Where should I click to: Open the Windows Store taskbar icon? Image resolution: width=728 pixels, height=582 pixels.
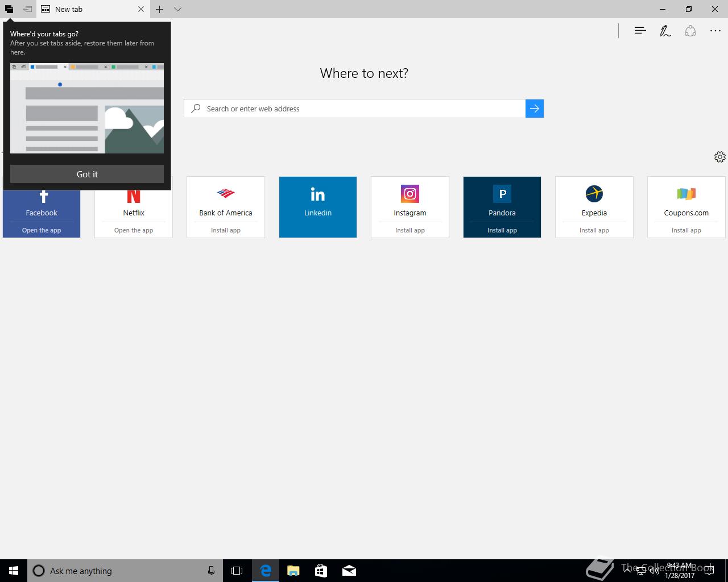point(321,571)
